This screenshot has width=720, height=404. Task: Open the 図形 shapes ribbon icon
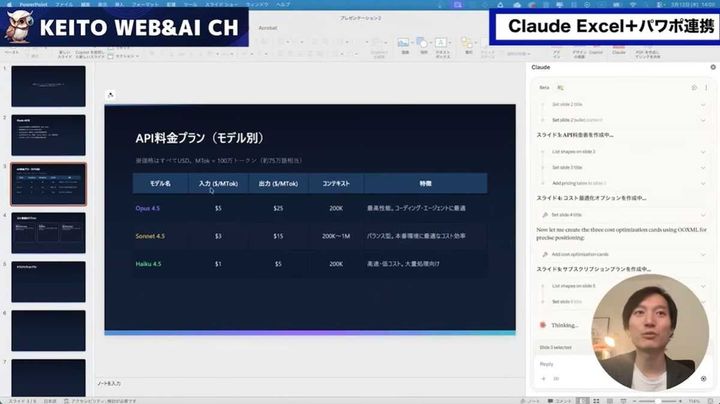point(423,45)
